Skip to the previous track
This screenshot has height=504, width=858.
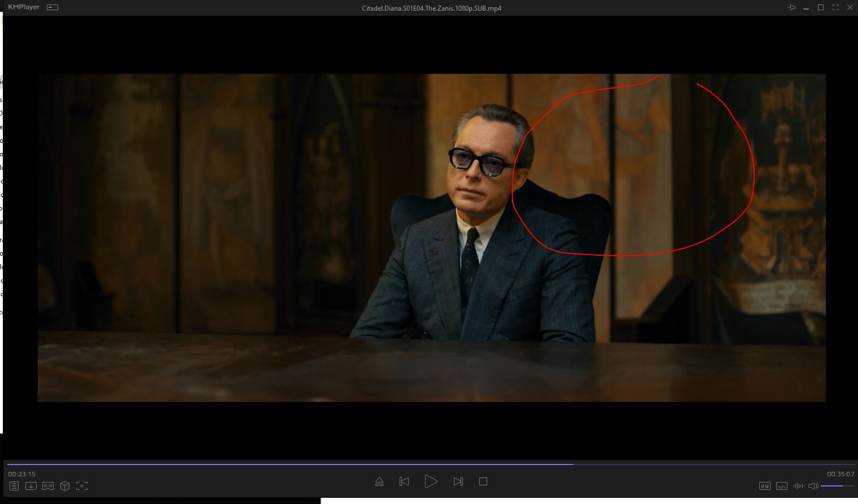coord(404,481)
